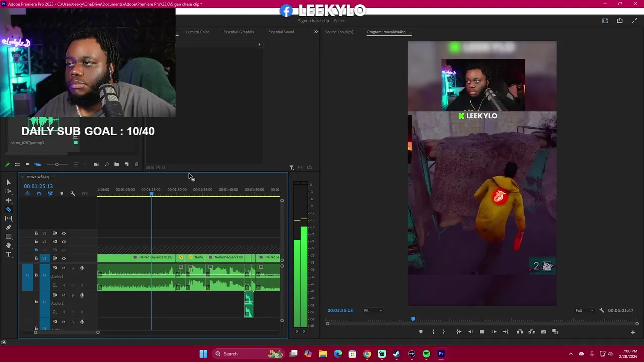The width and height of the screenshot is (644, 362).
Task: Switch to Source (no clips) tab
Action: click(x=339, y=32)
